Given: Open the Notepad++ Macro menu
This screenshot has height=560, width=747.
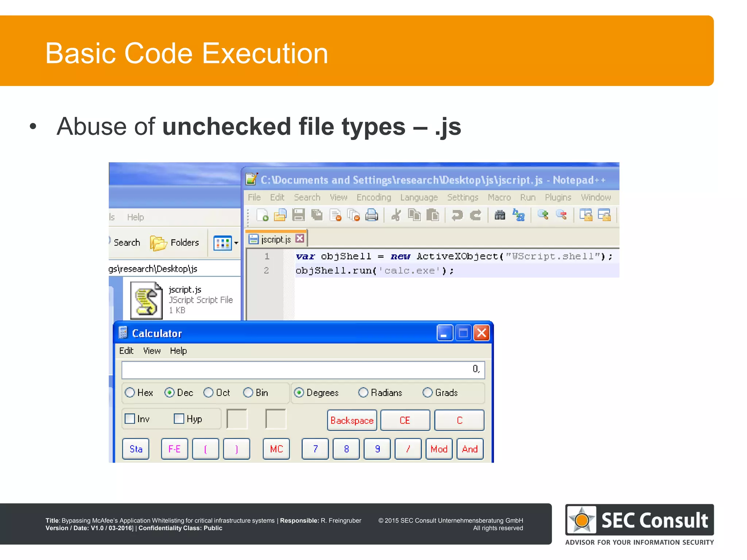Looking at the screenshot, I should pyautogui.click(x=499, y=197).
